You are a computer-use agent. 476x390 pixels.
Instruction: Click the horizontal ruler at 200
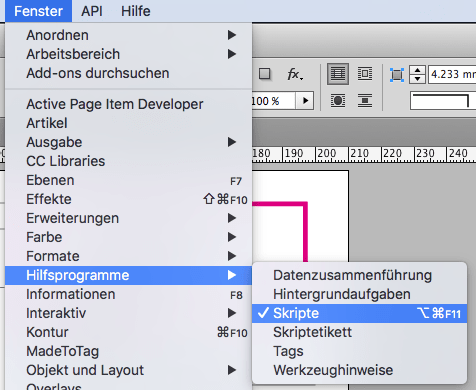click(327, 154)
